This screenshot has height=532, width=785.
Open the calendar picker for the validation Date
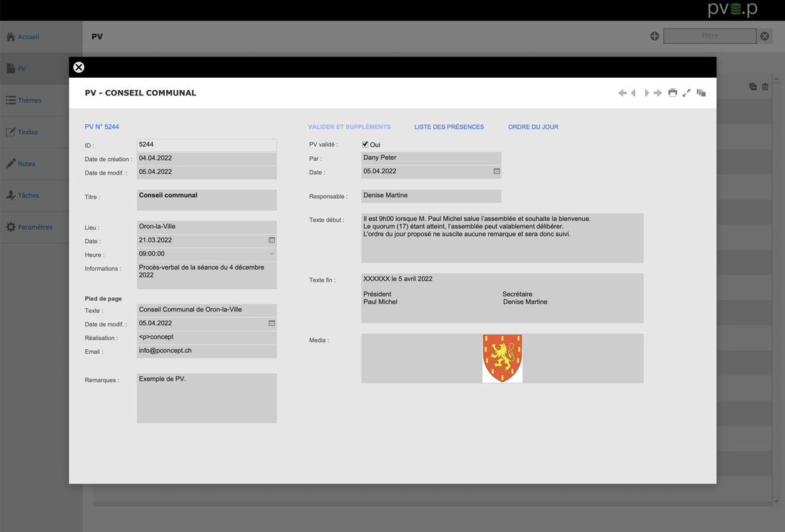pos(497,171)
